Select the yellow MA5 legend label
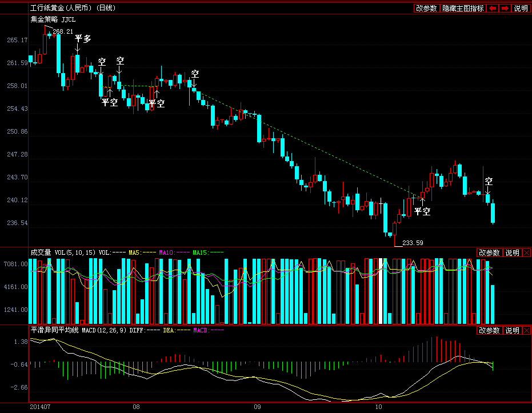Screen dimensions: 532x413 click(x=134, y=252)
